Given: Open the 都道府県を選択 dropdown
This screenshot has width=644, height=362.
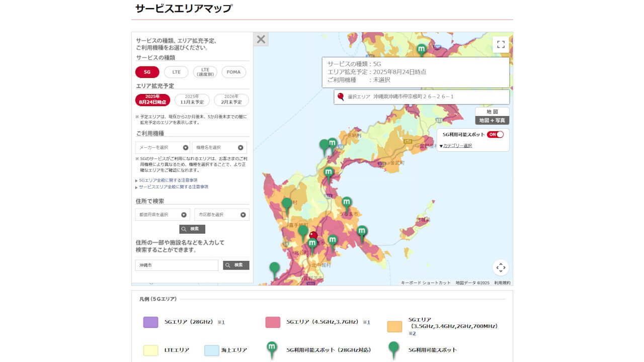Looking at the screenshot, I should pos(163,215).
